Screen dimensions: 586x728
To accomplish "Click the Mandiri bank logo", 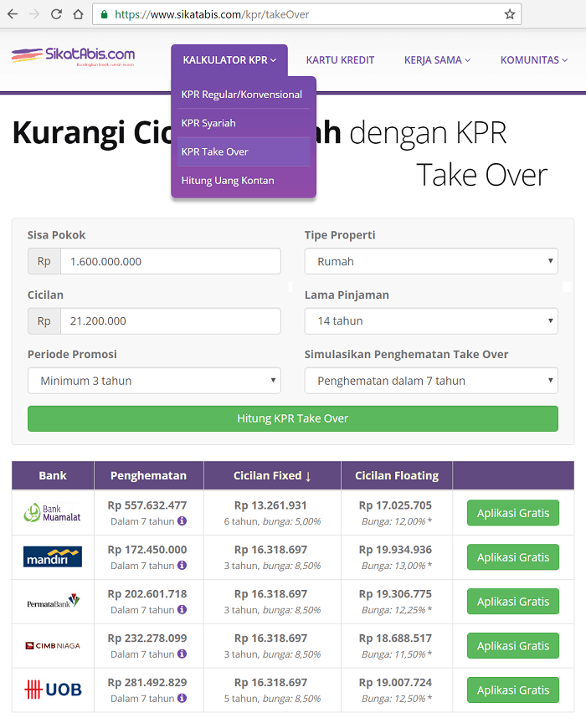I will (53, 557).
